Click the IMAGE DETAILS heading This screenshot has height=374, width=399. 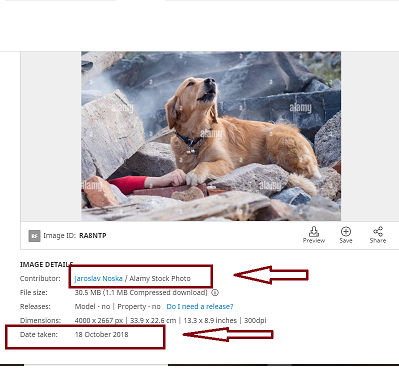[x=46, y=265]
